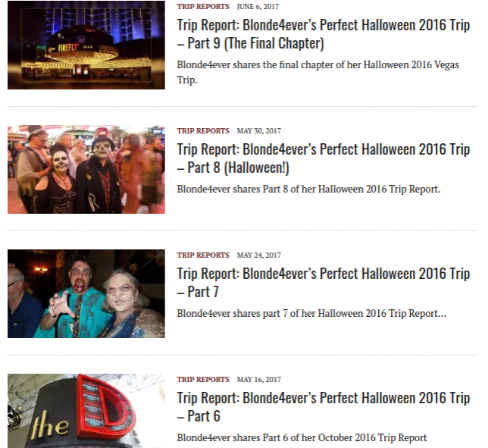Viewport: 488px width, 448px height.
Task: Open the zombie makeup couple thumbnail
Action: tap(86, 293)
